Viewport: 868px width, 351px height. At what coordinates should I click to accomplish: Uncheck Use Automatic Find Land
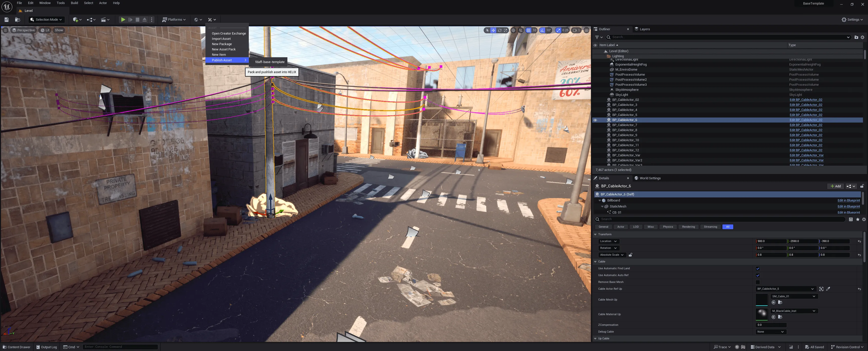pyautogui.click(x=757, y=269)
